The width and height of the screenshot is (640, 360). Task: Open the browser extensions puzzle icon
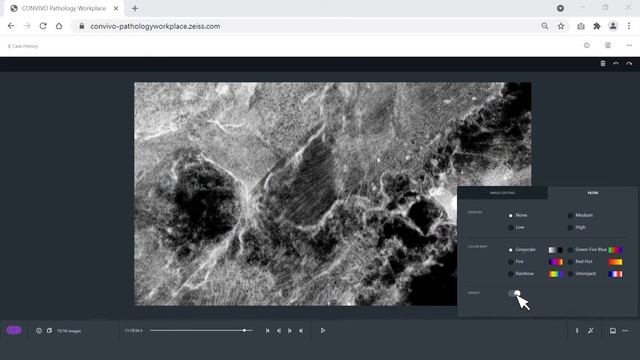(x=597, y=26)
